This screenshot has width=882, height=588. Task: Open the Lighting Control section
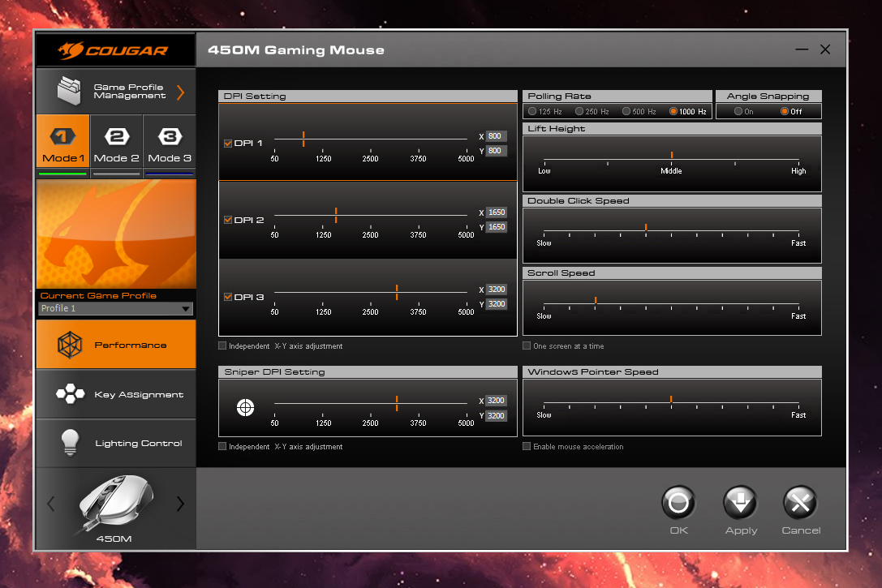[x=117, y=443]
